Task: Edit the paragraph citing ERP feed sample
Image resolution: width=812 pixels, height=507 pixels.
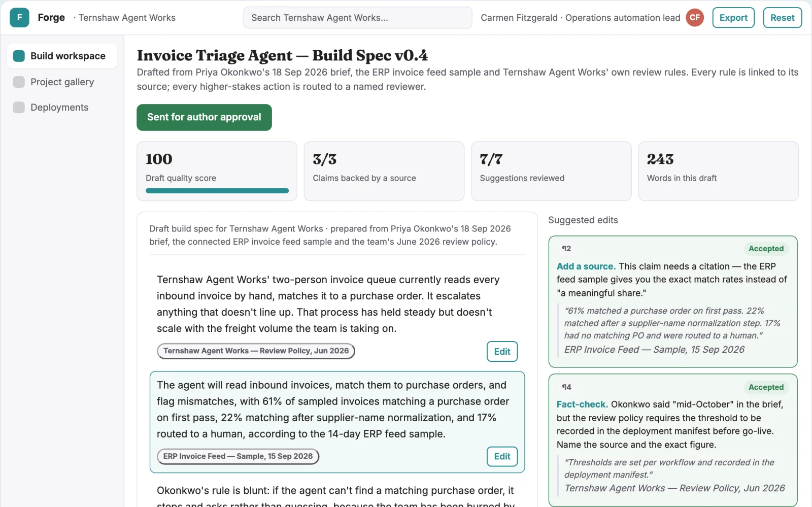Action: [502, 456]
